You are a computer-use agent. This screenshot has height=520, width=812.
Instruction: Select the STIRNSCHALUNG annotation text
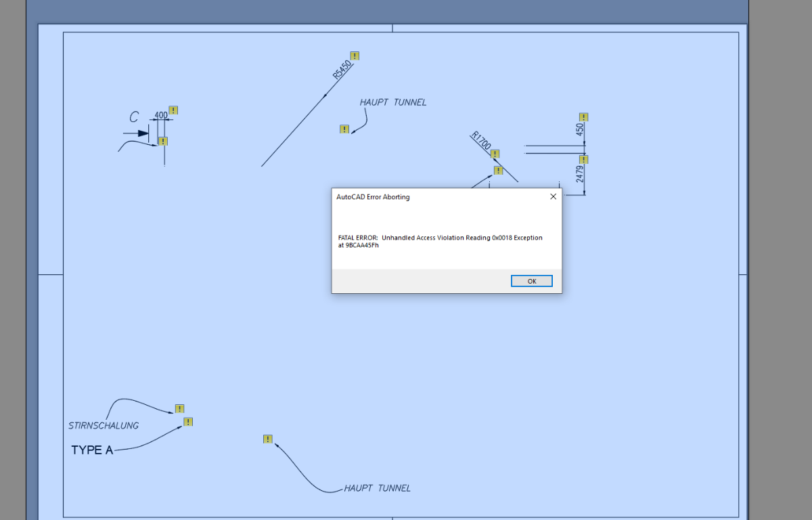tap(104, 425)
